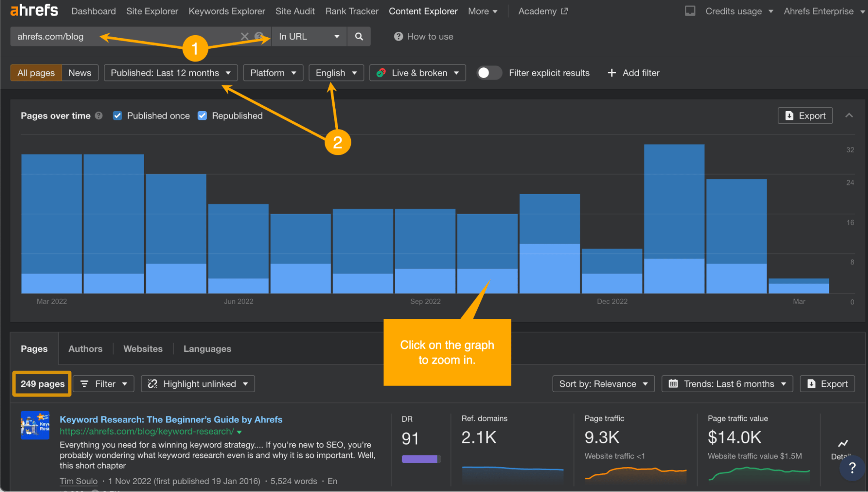Image resolution: width=868 pixels, height=492 pixels.
Task: Toggle Filter explicit results switch
Action: coord(489,73)
